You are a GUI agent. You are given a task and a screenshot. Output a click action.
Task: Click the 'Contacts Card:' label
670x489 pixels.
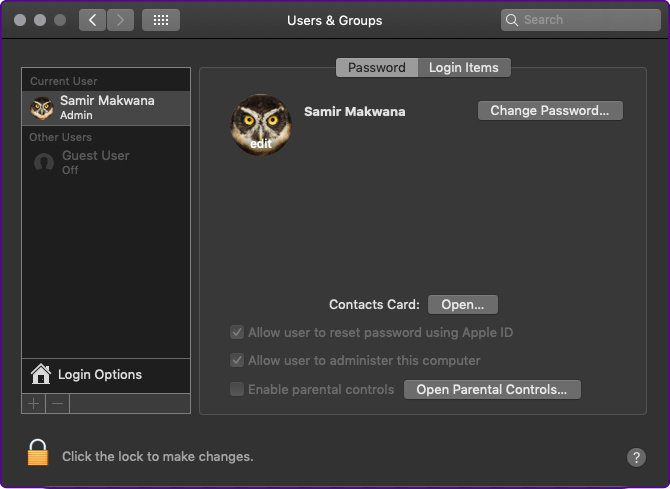(x=374, y=304)
